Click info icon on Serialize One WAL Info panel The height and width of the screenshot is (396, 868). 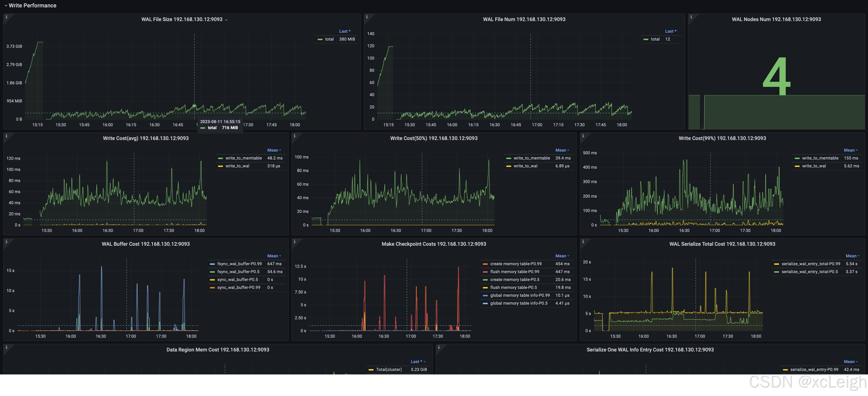439,347
